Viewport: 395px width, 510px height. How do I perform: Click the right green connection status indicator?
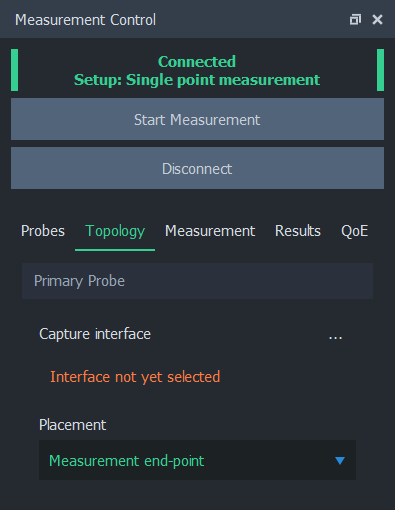(380, 70)
